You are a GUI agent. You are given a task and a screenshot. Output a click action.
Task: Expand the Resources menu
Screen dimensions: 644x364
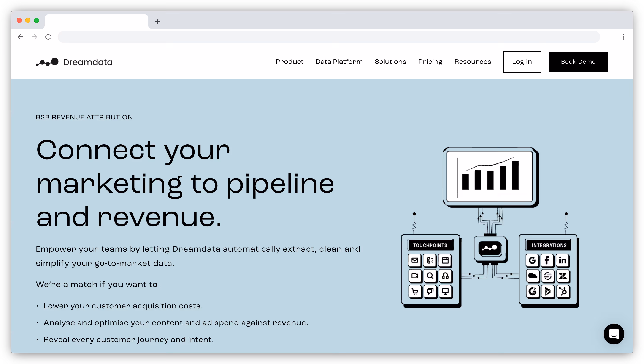[473, 62]
